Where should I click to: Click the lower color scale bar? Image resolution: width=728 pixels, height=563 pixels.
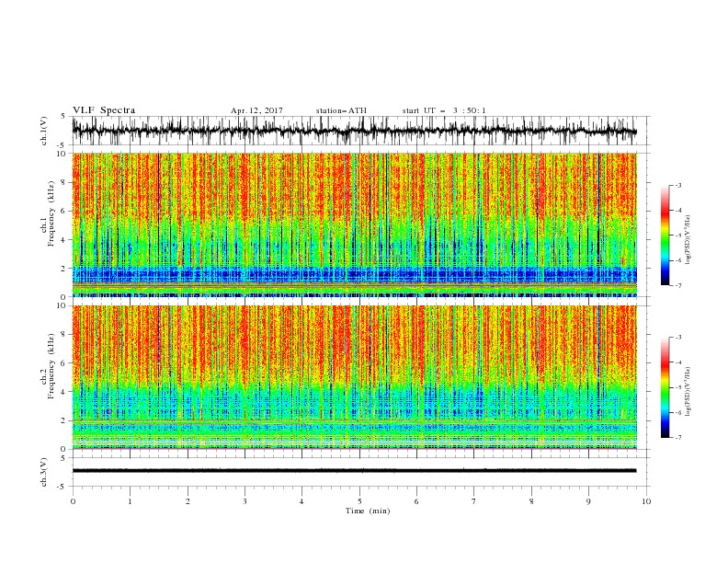(x=665, y=387)
